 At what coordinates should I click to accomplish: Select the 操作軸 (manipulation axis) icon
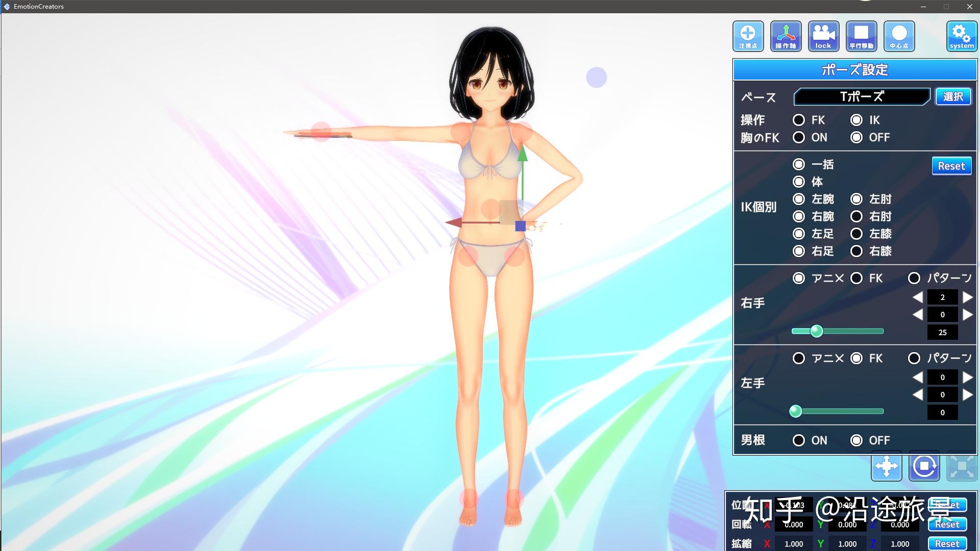click(785, 36)
